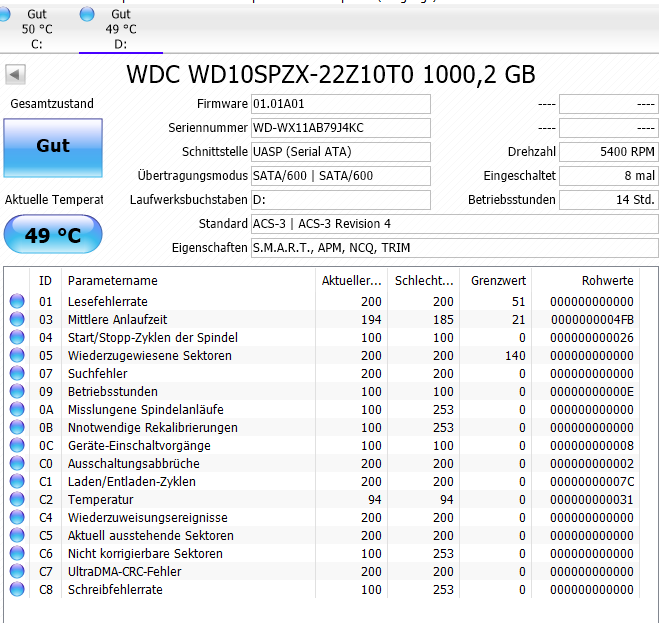Click status orb of row ID 09 Betriebsstunden
This screenshot has height=623, width=659.
coord(17,391)
